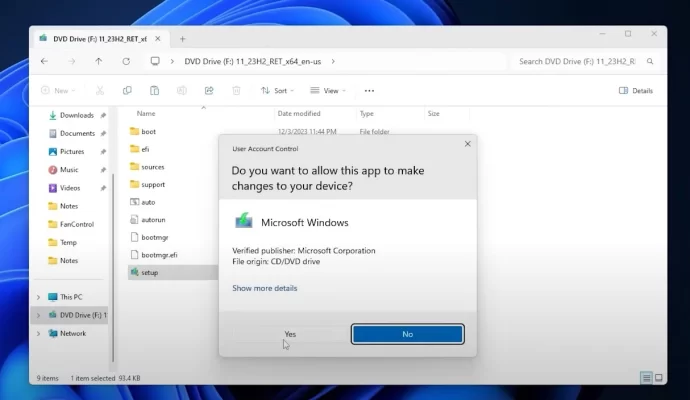This screenshot has height=400, width=690.
Task: Refresh the current folder view
Action: [x=126, y=61]
